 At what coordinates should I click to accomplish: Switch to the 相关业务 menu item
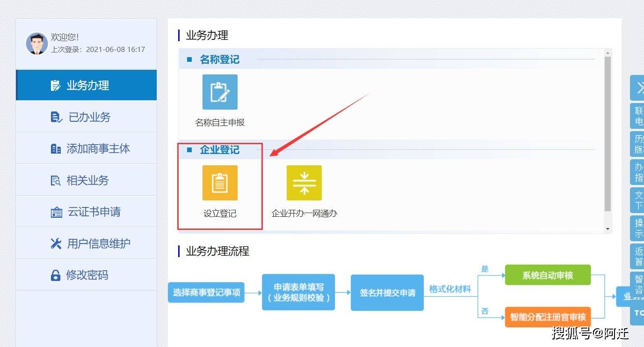coord(56,180)
